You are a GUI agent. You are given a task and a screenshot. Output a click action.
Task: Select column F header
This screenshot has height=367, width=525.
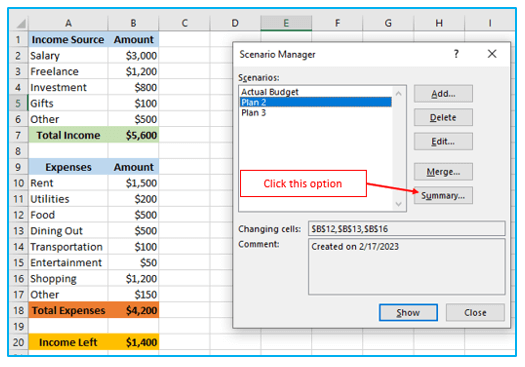(x=337, y=23)
